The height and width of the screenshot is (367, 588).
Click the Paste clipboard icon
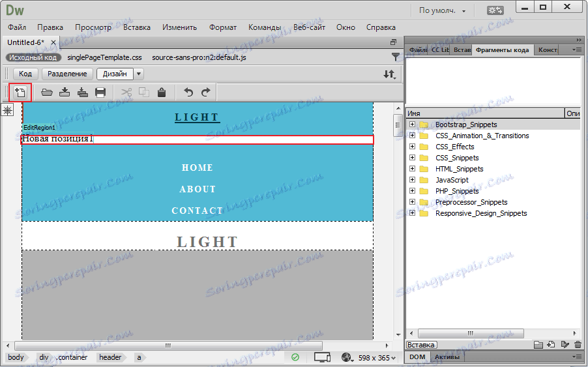[162, 92]
